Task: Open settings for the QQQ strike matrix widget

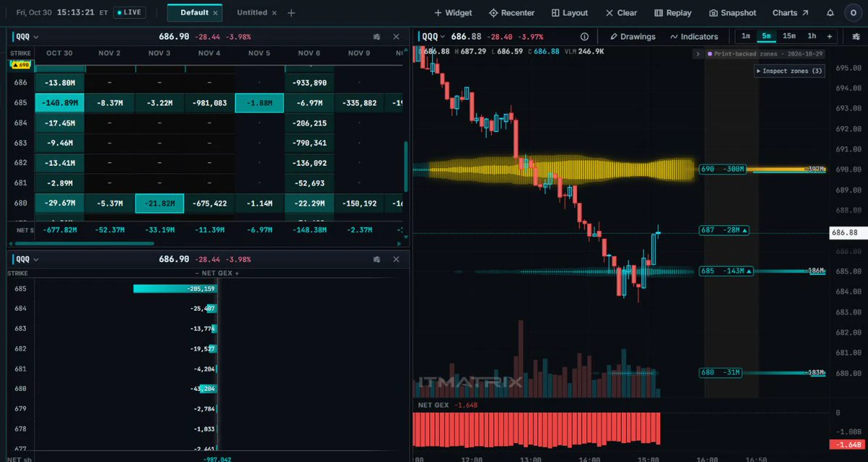Action: coord(377,36)
